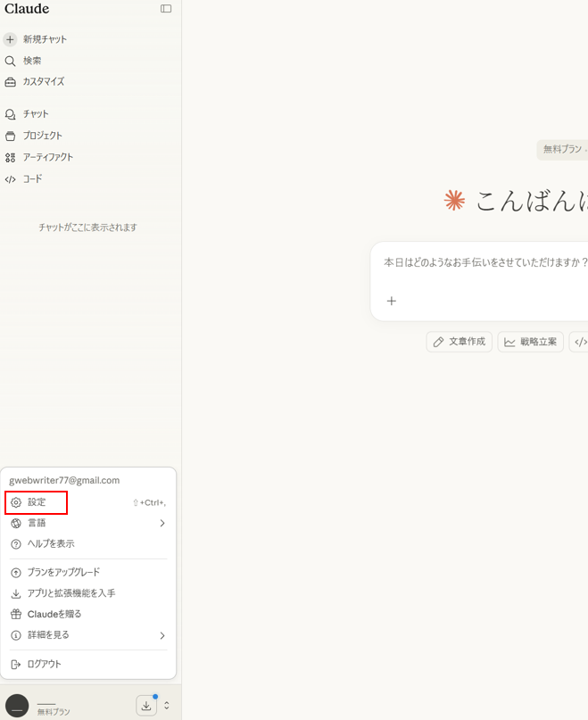Toggle the account menu up-down chevron
This screenshot has width=588, height=720.
(167, 706)
